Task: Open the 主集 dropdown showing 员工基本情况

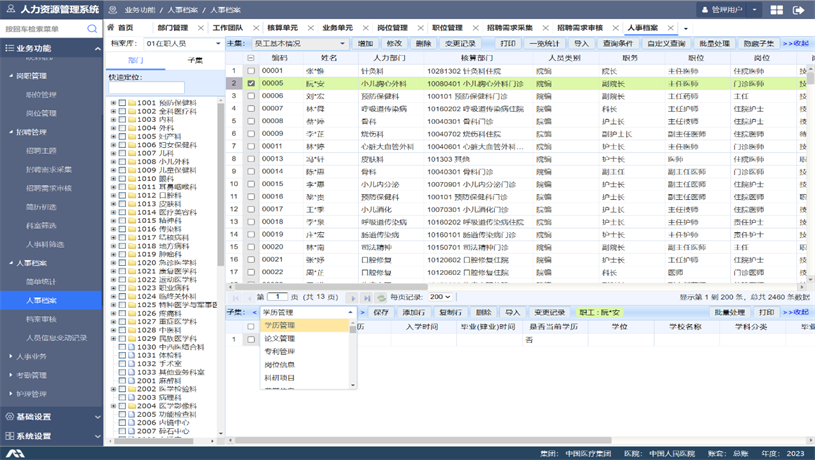Action: (300, 44)
